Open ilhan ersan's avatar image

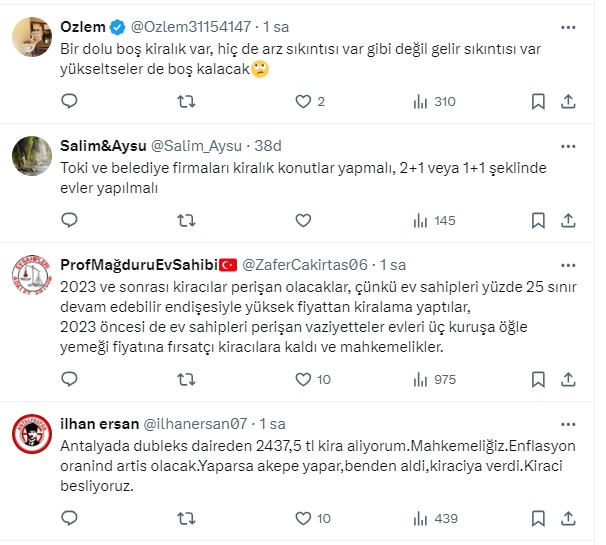tap(31, 436)
